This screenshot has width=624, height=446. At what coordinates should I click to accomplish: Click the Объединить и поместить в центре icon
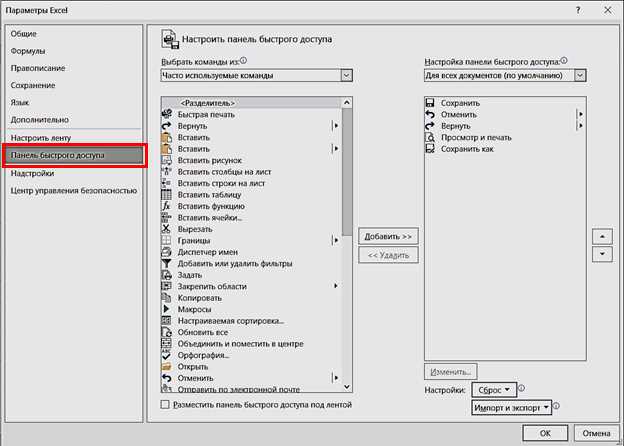click(x=166, y=344)
